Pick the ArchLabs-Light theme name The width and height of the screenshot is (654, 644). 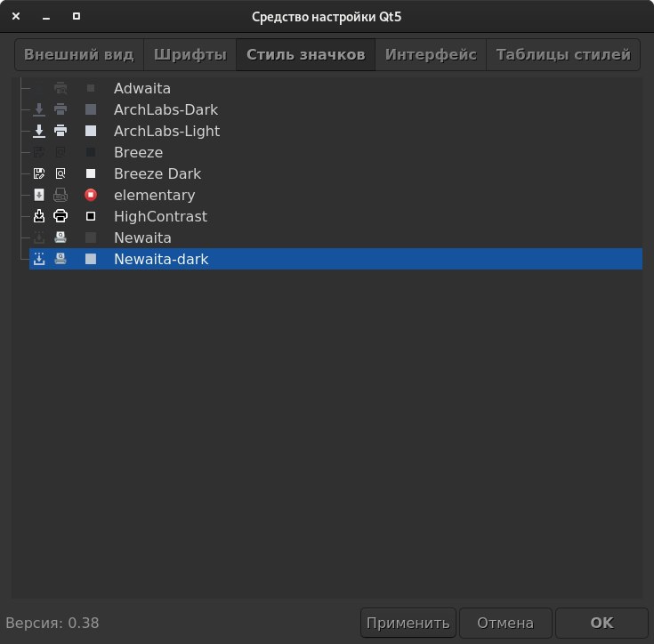point(167,131)
